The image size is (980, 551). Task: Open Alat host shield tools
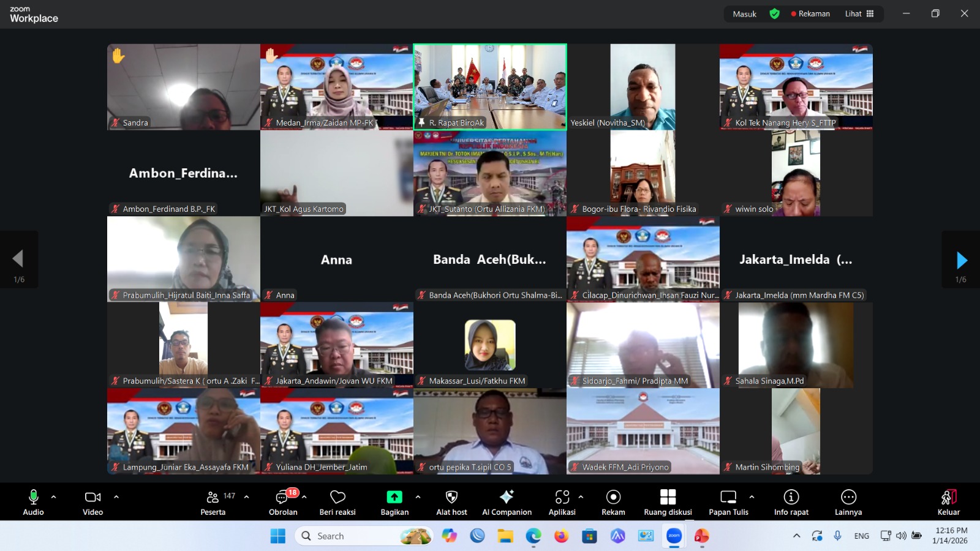[451, 497]
